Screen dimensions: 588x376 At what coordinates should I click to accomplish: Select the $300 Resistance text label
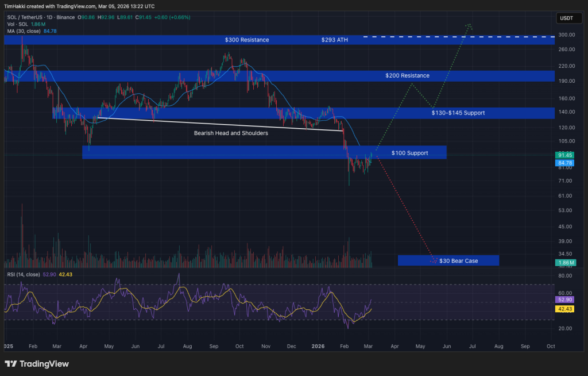(x=247, y=40)
